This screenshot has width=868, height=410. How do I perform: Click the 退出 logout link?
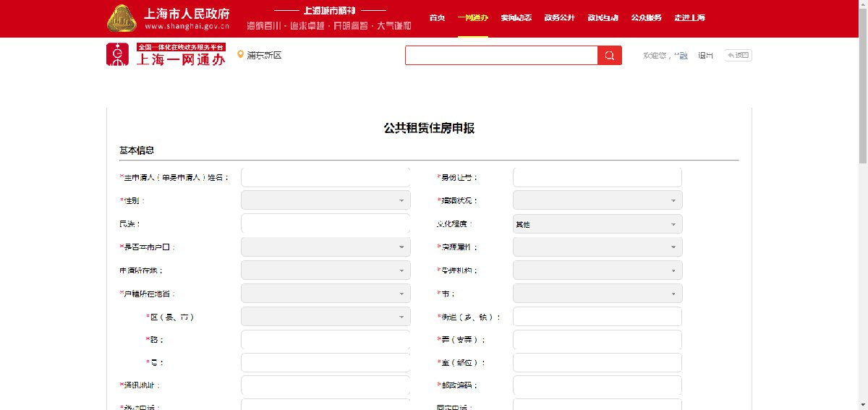[x=705, y=55]
